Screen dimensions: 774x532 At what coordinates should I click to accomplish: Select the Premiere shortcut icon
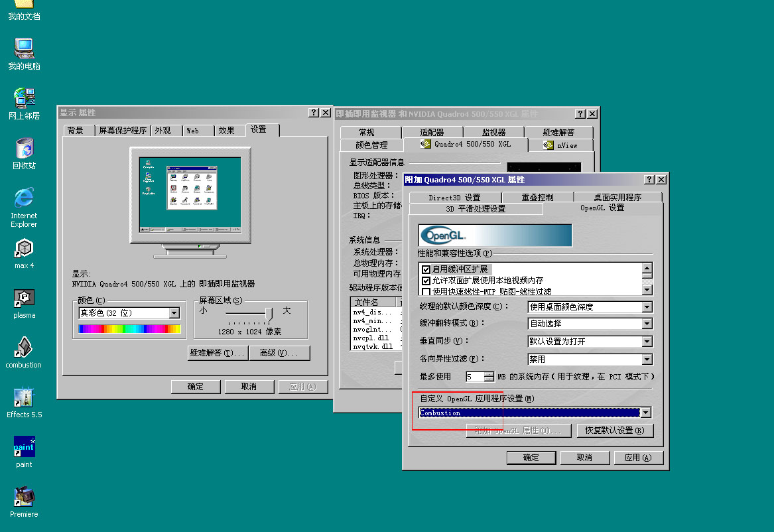tap(24, 502)
